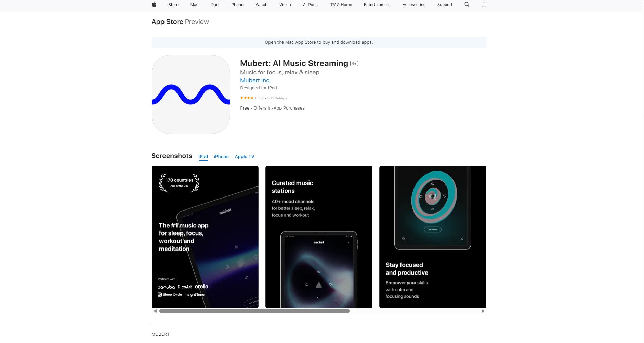
Task: Click the 'Free' price text
Action: pyautogui.click(x=245, y=108)
